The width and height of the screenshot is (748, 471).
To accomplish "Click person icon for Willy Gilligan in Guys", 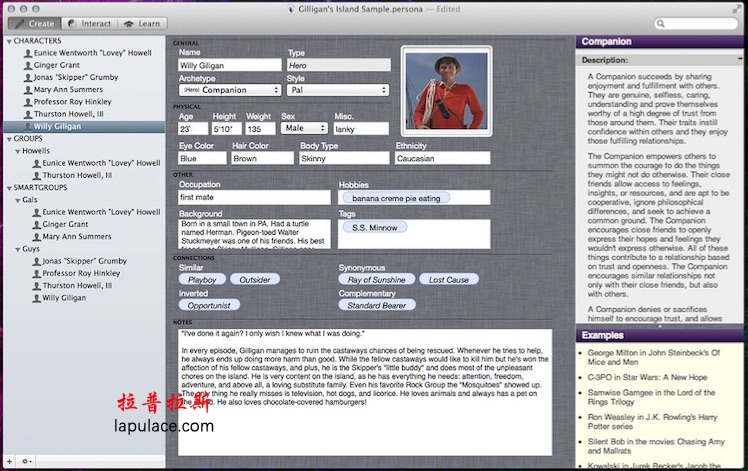I will point(37,298).
